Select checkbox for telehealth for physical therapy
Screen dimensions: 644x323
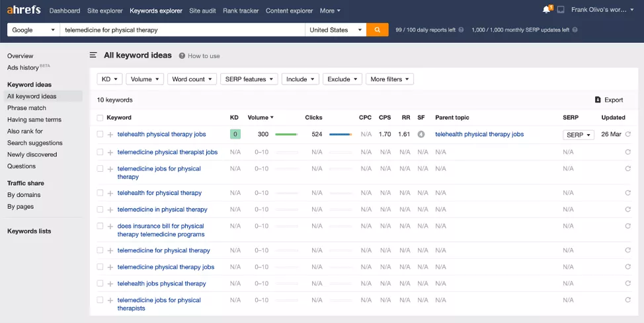click(100, 193)
